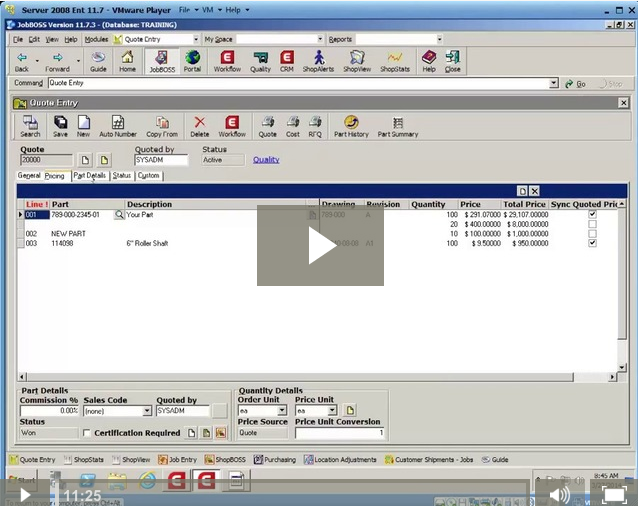Save the quote with Save icon
The image size is (638, 506).
60,126
